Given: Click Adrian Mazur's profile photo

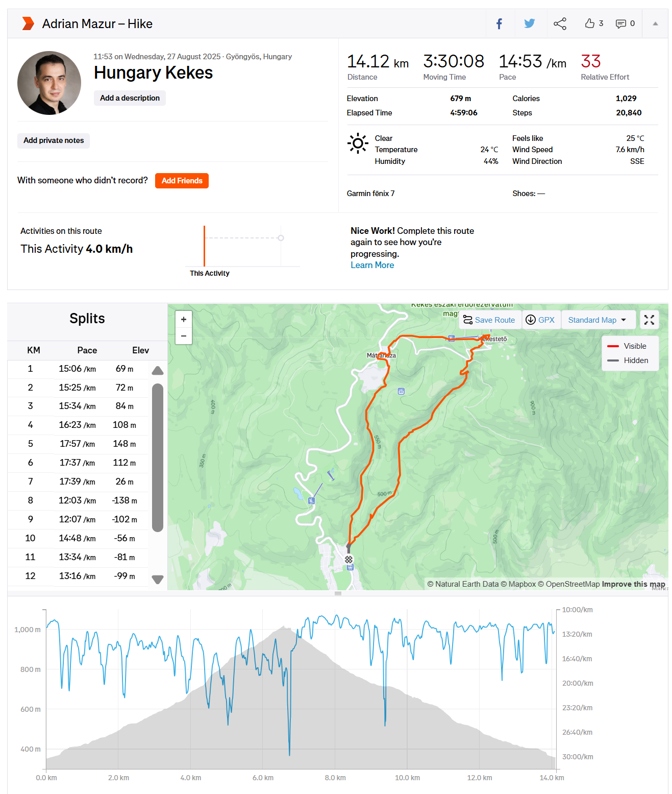Looking at the screenshot, I should click(49, 83).
